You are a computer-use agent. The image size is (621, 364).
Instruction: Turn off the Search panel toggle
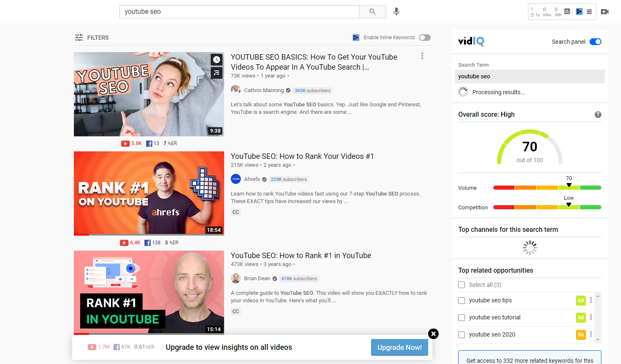pos(596,42)
